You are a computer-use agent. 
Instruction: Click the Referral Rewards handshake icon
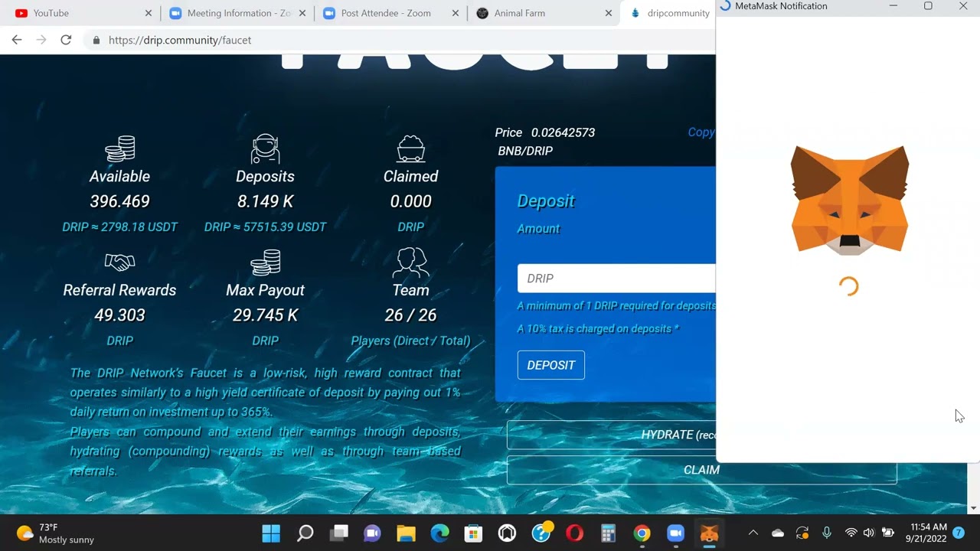119,262
